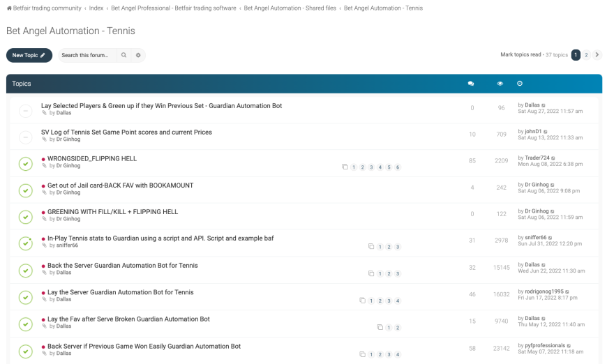607x364 pixels.
Task: Open Index breadcrumb link
Action: tap(96, 8)
